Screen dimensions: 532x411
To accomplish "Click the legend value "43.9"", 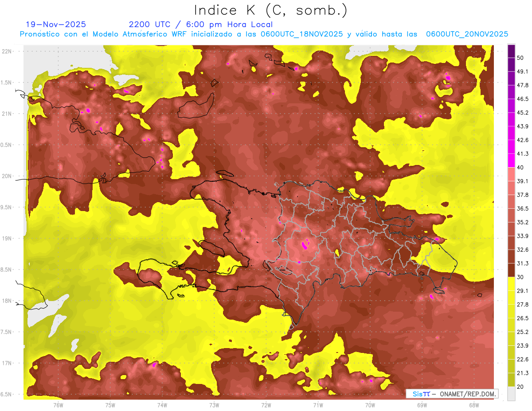I will [522, 126].
